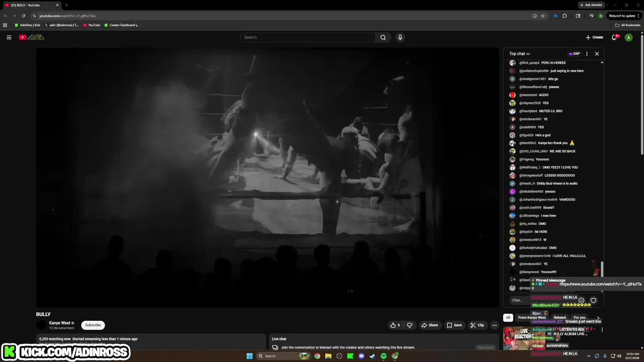Click the YouTube logo home icon
The width and height of the screenshot is (644, 362).
pos(32,37)
